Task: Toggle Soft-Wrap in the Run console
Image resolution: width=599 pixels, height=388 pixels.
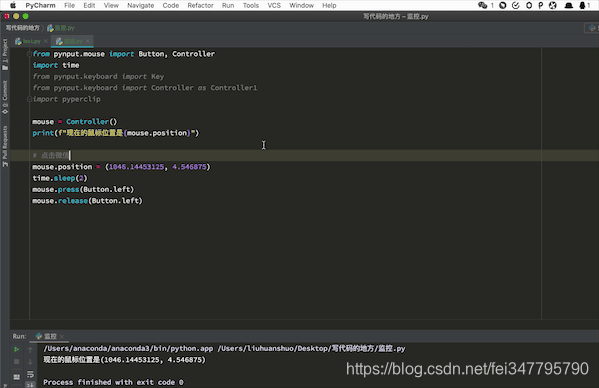Action: click(30, 374)
